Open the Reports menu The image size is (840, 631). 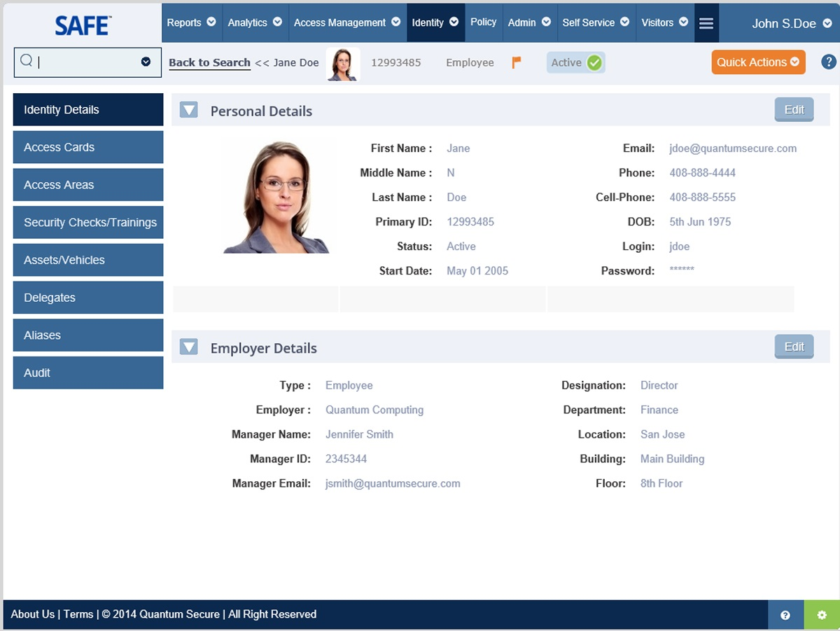[190, 22]
